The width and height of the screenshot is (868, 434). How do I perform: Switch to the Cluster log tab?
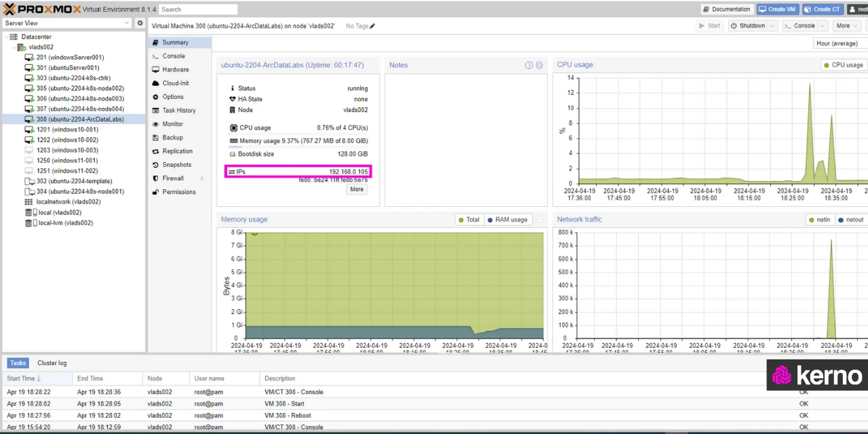click(x=52, y=363)
